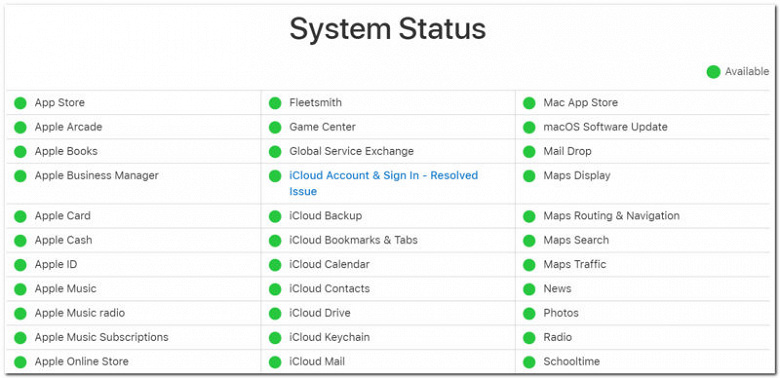Select the Game Center service name

point(322,127)
